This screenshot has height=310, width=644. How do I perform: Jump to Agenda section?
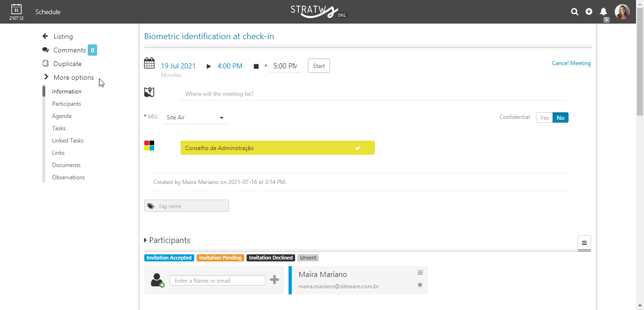click(62, 116)
